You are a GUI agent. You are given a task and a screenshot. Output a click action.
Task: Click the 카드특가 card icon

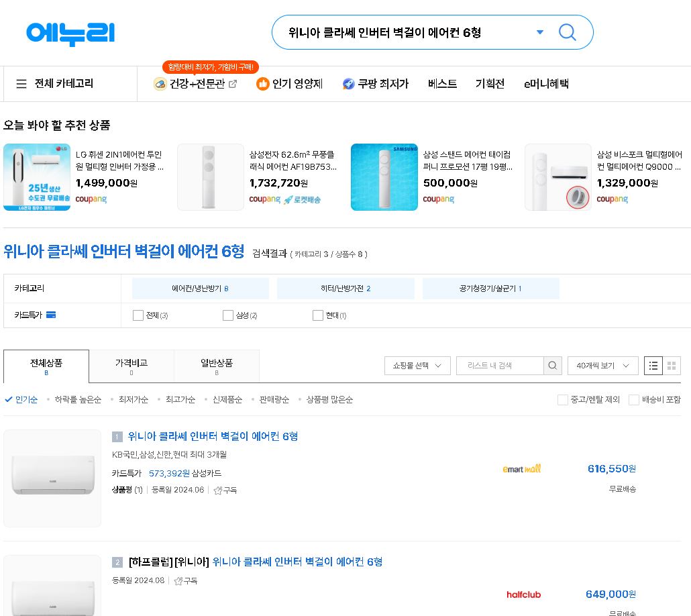pyautogui.click(x=51, y=315)
